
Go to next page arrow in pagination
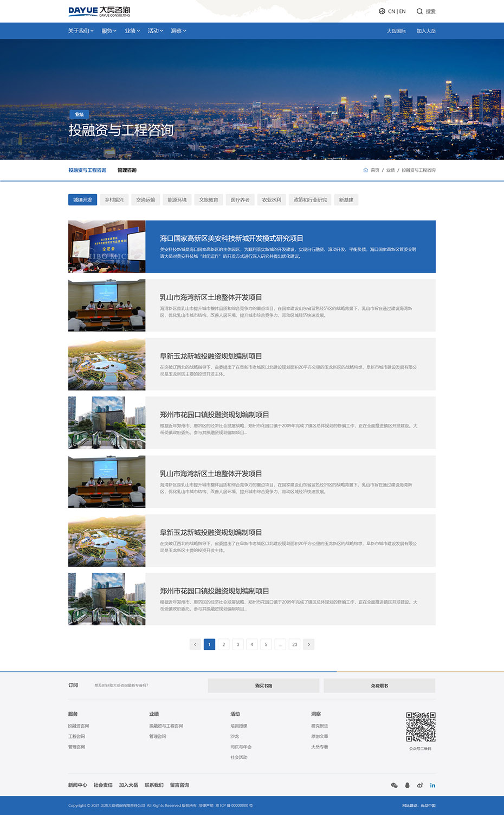click(308, 644)
